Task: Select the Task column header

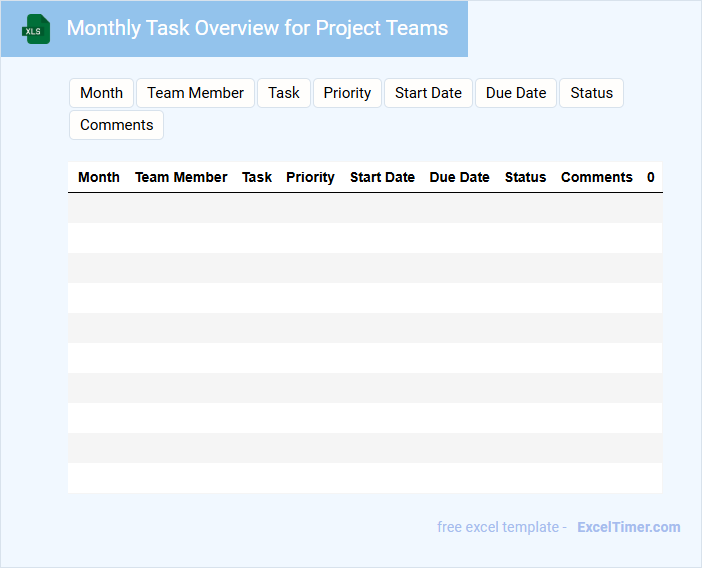Action: coord(257,177)
